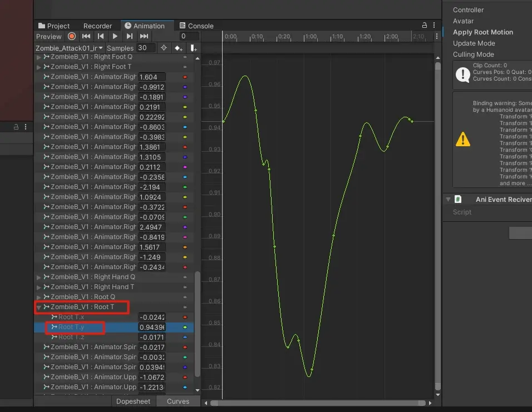The height and width of the screenshot is (412, 532).
Task: Click the Add Event icon
Action: (x=194, y=48)
